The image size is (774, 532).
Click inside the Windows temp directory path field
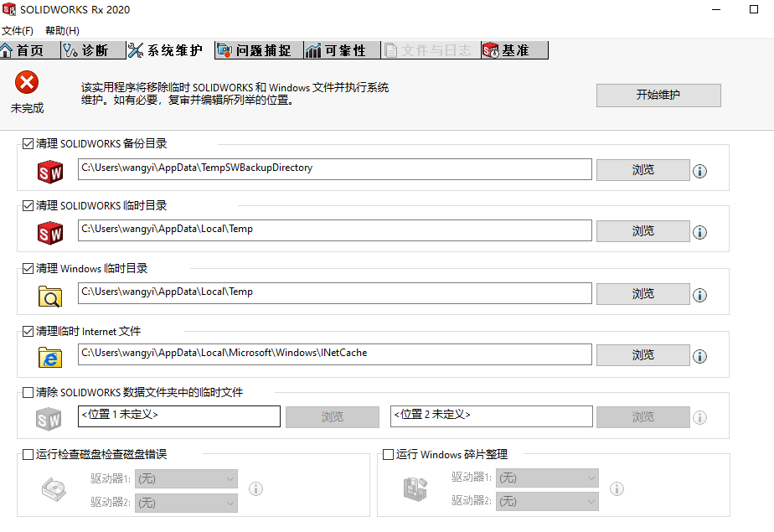point(335,293)
